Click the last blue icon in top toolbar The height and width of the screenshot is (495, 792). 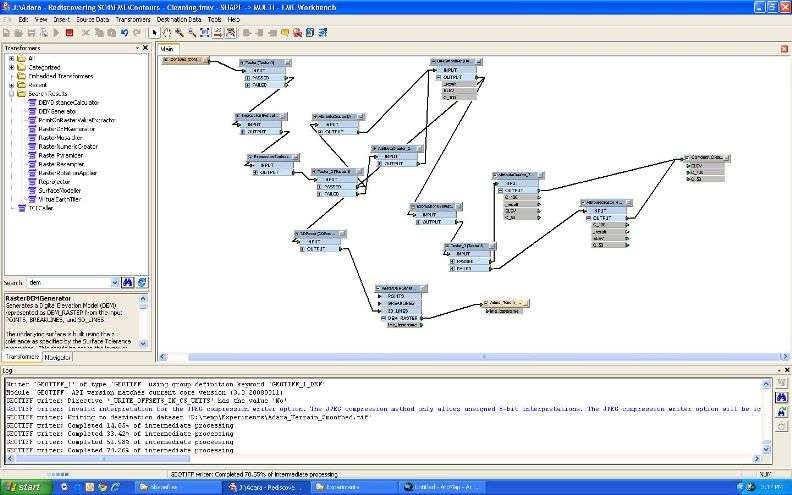coord(323,33)
